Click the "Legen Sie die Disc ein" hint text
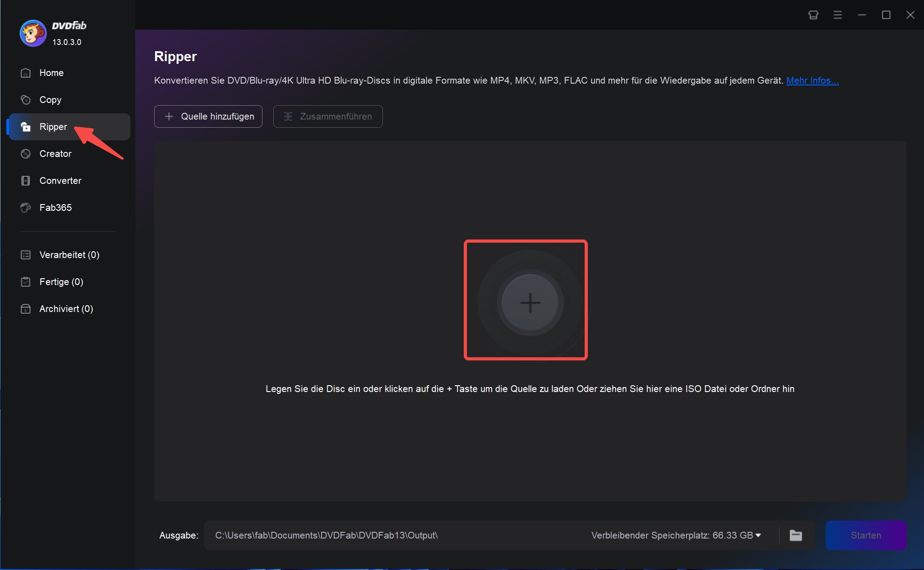The height and width of the screenshot is (570, 924). pos(530,389)
